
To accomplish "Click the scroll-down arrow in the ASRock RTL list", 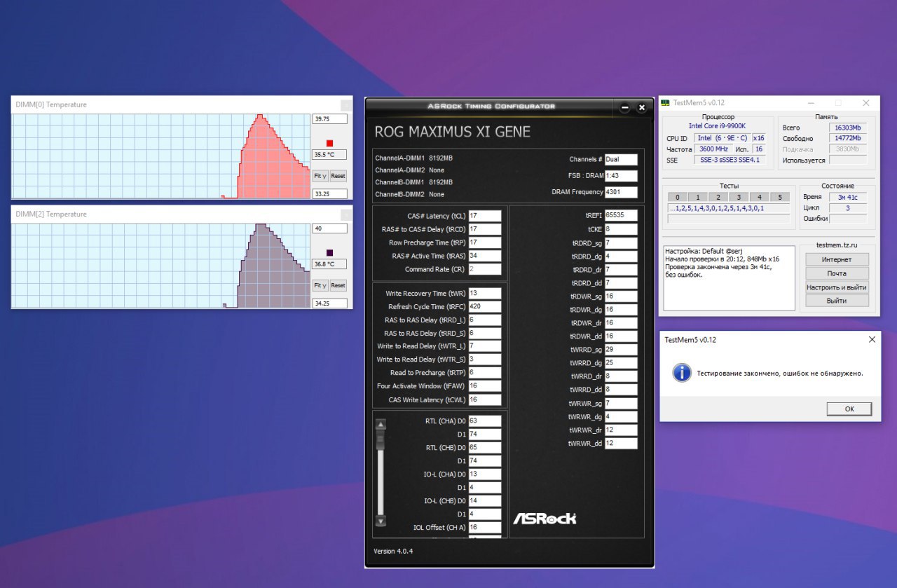I will (381, 521).
